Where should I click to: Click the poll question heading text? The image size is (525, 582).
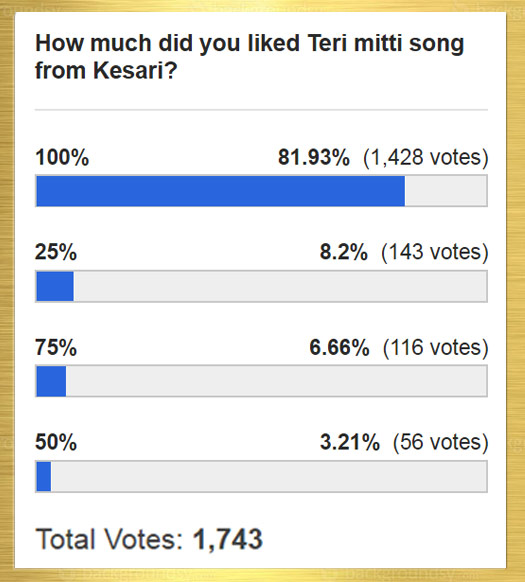click(250, 56)
